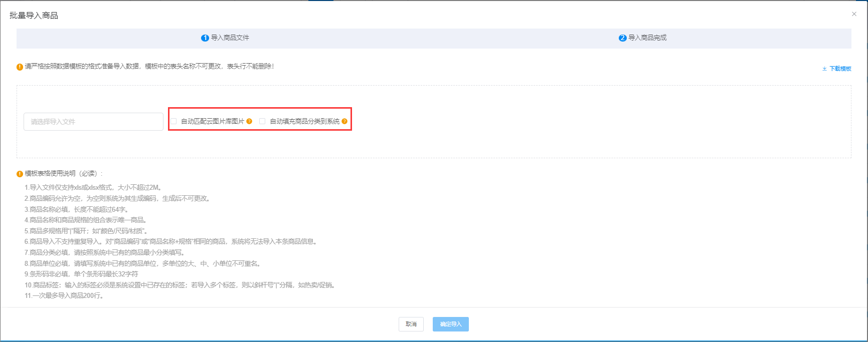Click the step 1 number circle
Image resolution: width=868 pixels, height=342 pixels.
[x=205, y=38]
